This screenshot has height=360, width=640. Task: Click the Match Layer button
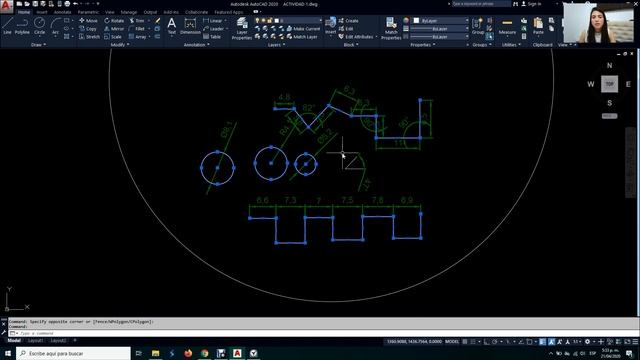click(302, 37)
